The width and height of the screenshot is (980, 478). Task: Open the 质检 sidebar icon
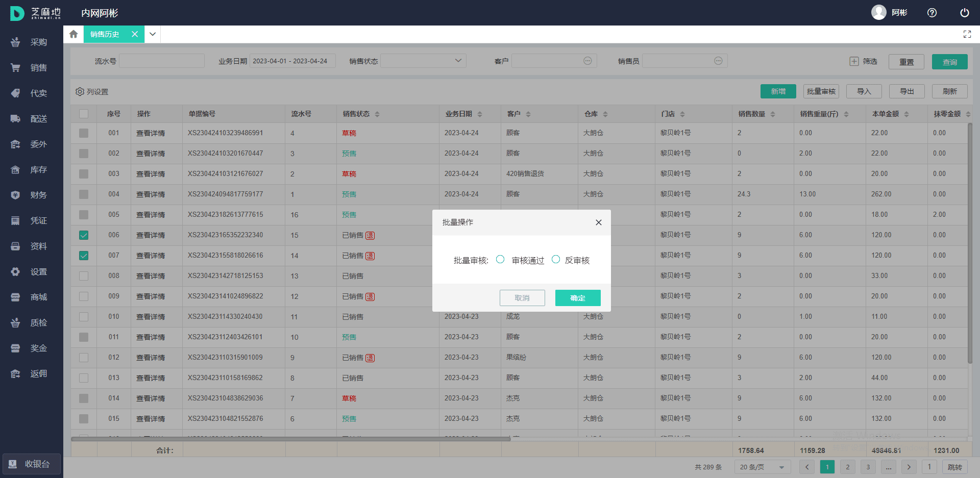coord(15,322)
